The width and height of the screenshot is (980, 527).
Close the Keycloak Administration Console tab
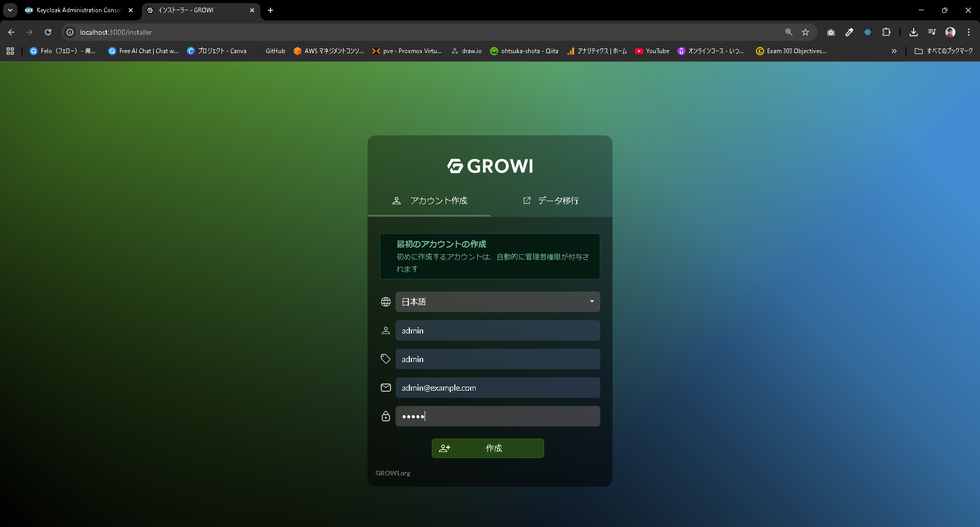coord(131,10)
